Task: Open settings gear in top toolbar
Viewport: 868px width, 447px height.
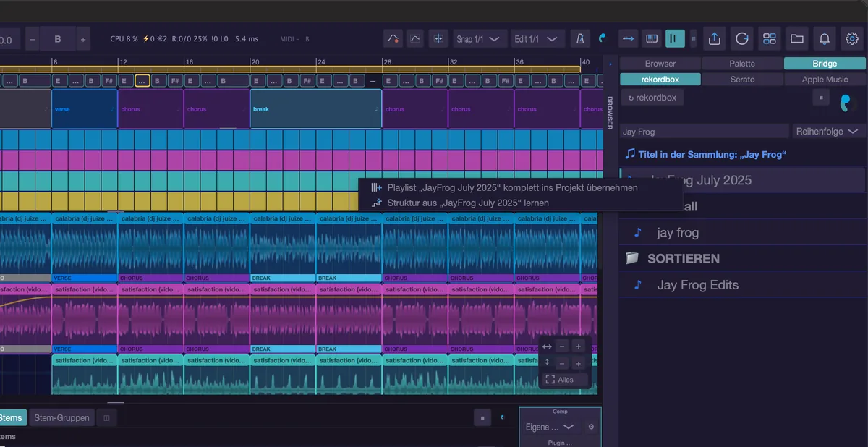Action: [x=852, y=39]
